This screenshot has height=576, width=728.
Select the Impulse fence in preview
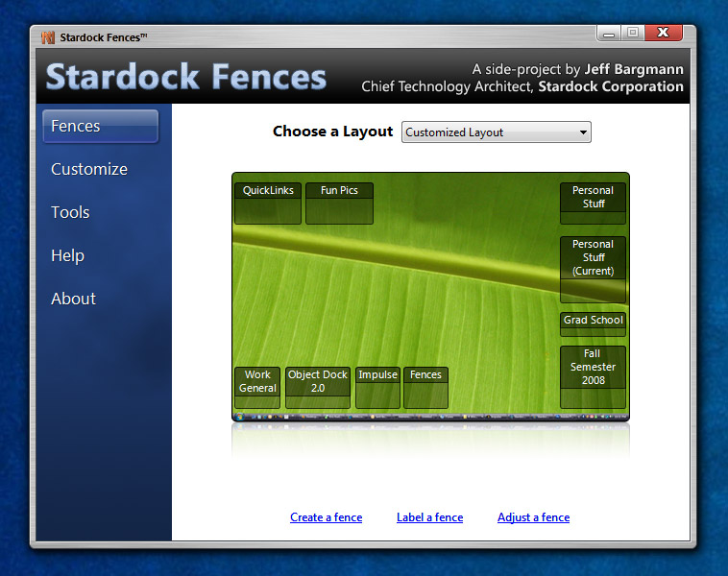(x=377, y=388)
